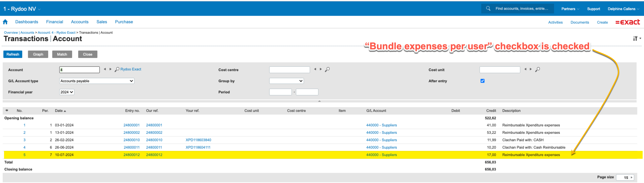Viewport: 644px width, 183px height.
Task: Click column pin icon in table header
Action: click(7, 110)
